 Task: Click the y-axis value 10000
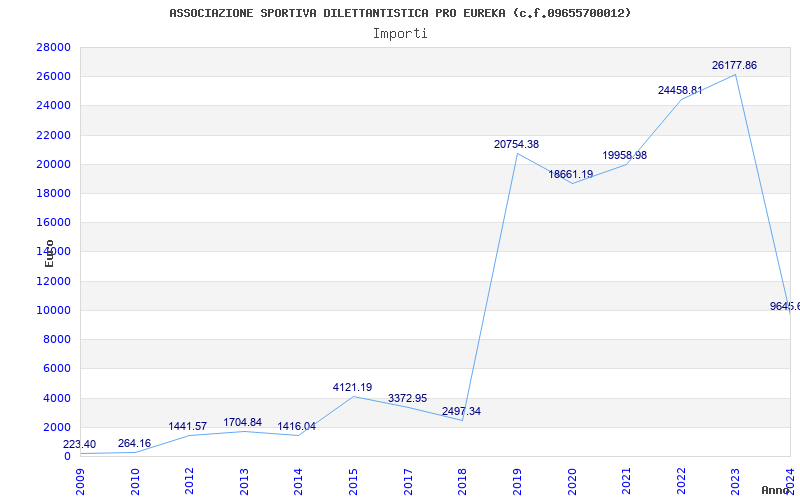tap(53, 310)
